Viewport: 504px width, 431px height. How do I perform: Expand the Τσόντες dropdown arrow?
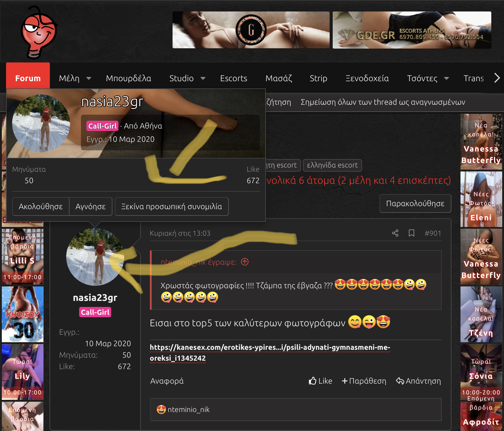coord(446,78)
